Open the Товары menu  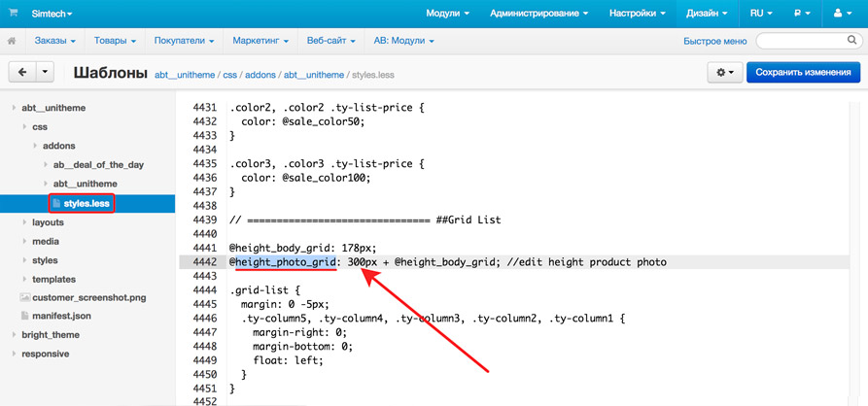[x=114, y=42]
